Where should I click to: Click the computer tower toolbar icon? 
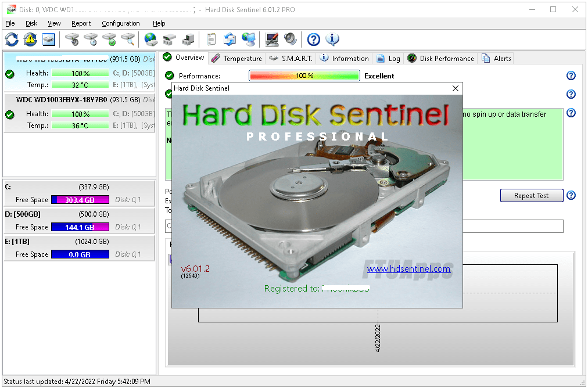[188, 39]
